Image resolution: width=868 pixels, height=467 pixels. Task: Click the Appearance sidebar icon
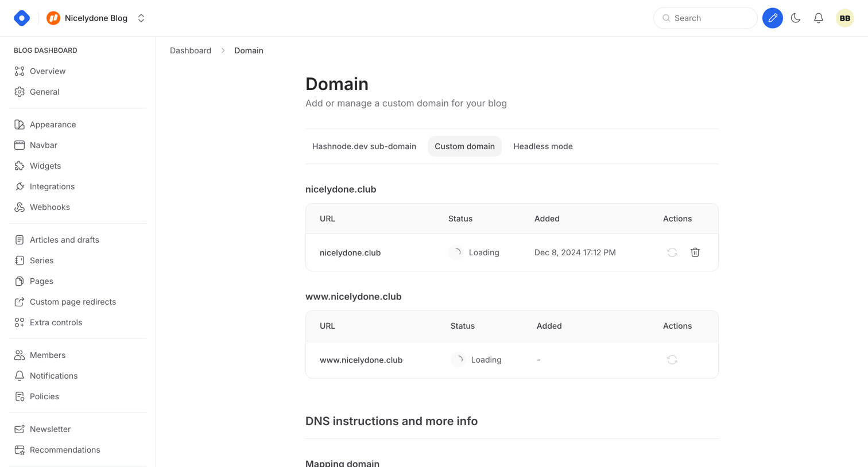20,124
